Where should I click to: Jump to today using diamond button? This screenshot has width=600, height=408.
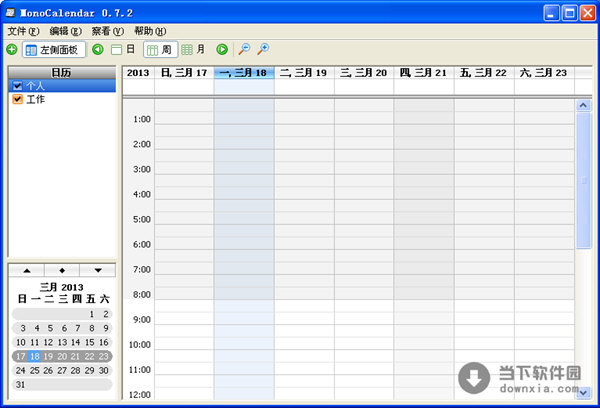point(62,270)
